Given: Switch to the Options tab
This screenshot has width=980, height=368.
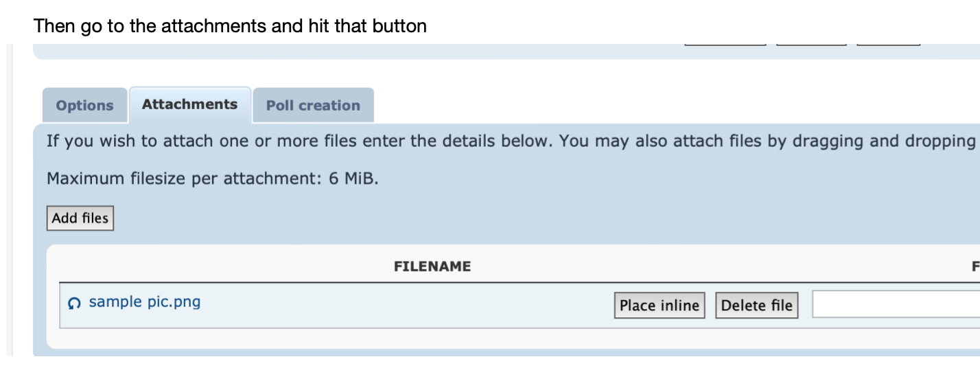Looking at the screenshot, I should [x=84, y=106].
